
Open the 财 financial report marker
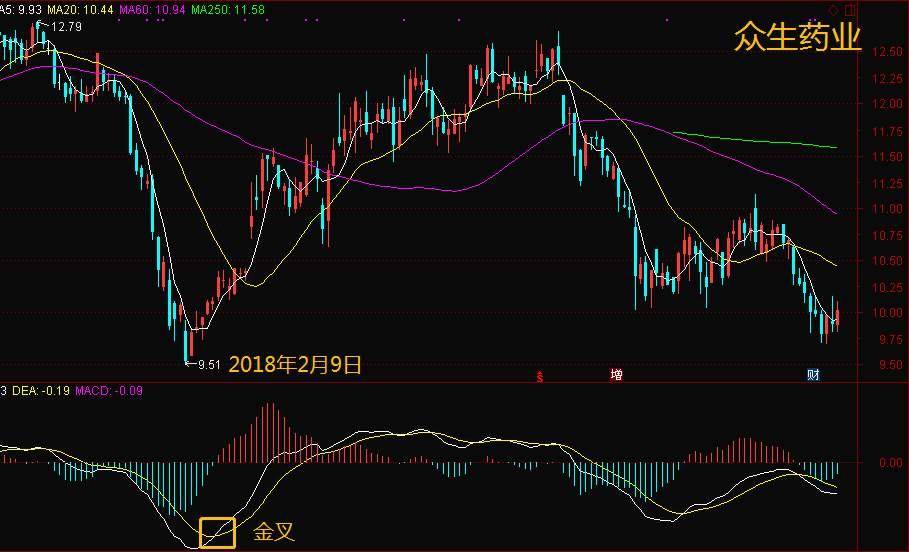[x=813, y=375]
